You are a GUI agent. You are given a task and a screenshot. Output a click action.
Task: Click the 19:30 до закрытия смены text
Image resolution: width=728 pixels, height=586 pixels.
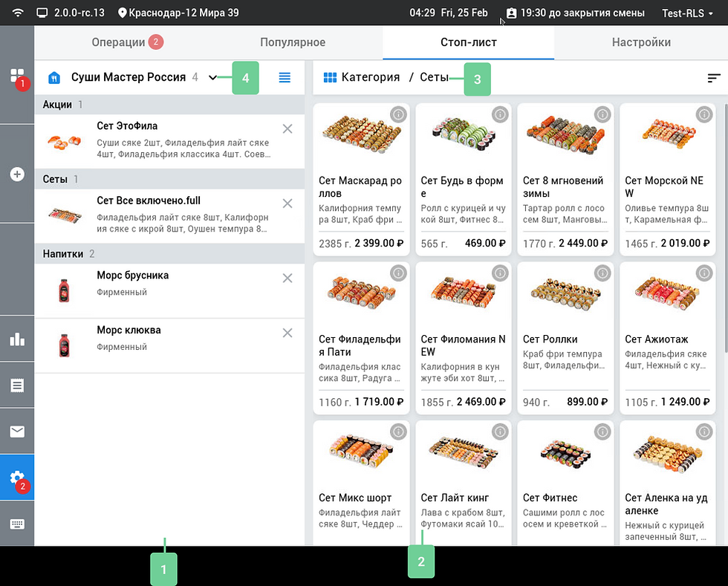[582, 13]
